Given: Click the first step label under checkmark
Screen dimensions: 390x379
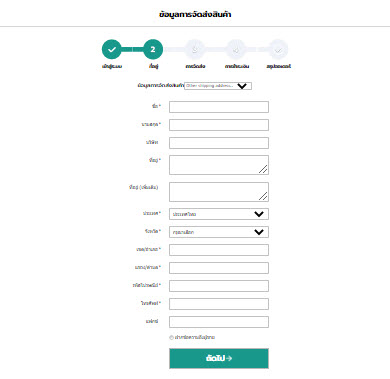Looking at the screenshot, I should (112, 66).
